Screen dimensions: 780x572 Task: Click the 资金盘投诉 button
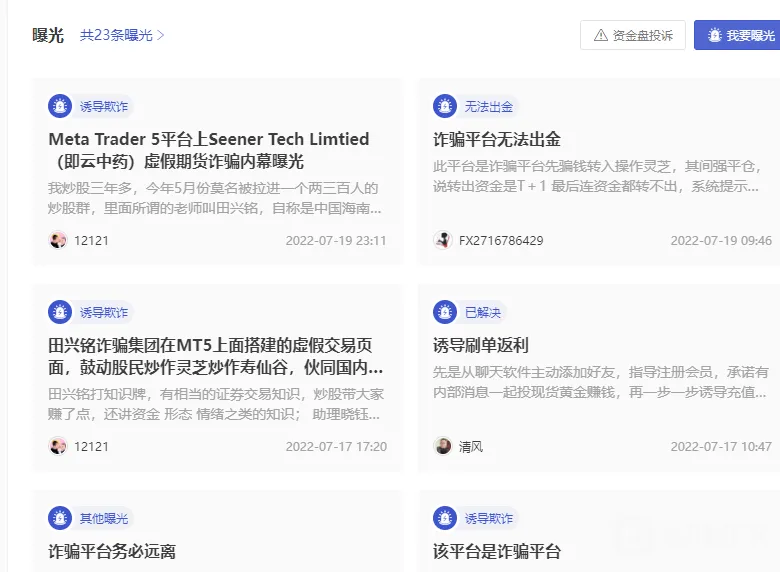[633, 35]
